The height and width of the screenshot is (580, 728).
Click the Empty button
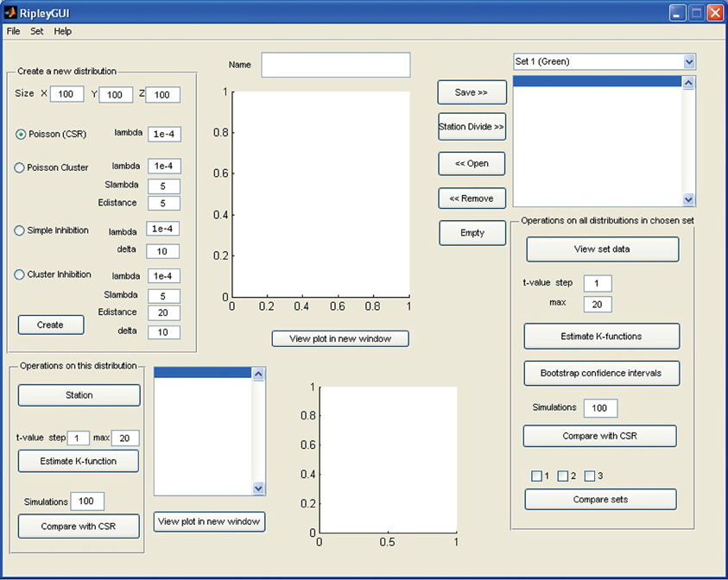pos(472,233)
